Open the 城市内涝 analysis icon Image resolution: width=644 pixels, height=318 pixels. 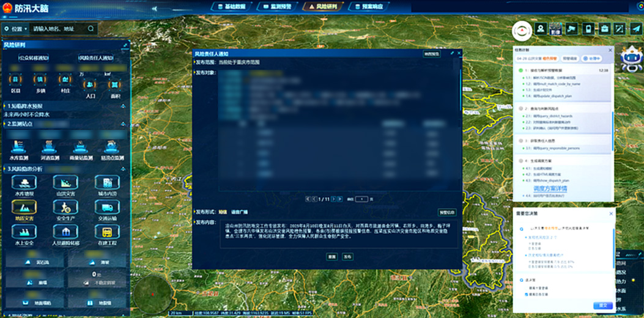click(107, 182)
